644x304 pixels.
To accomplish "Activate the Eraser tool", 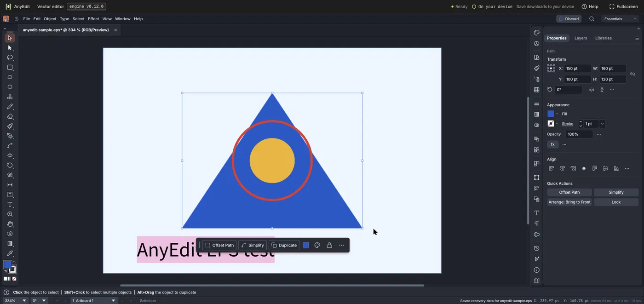I will pyautogui.click(x=10, y=116).
